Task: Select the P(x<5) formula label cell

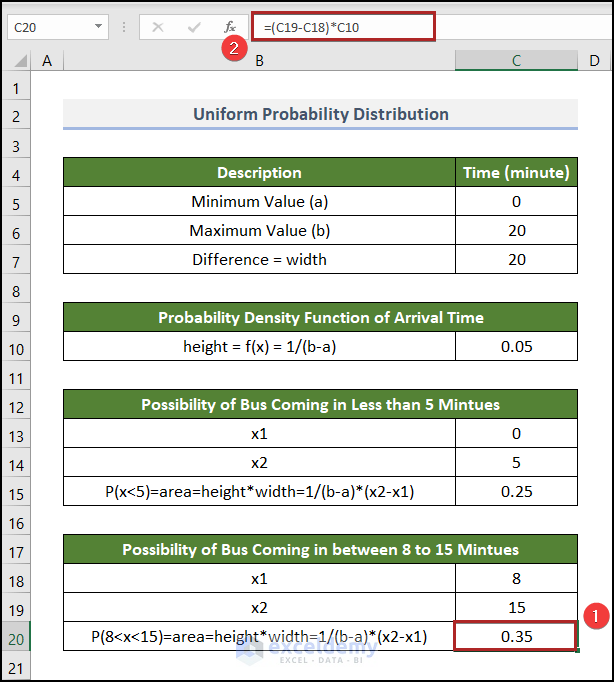Action: (259, 491)
